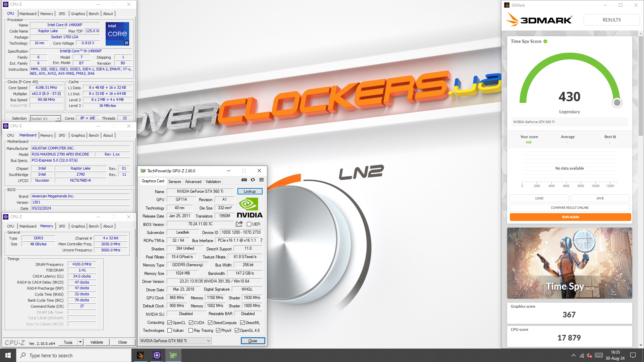The image size is (644, 362).
Task: Click the GPU-Z Lookup button
Action: point(250,191)
